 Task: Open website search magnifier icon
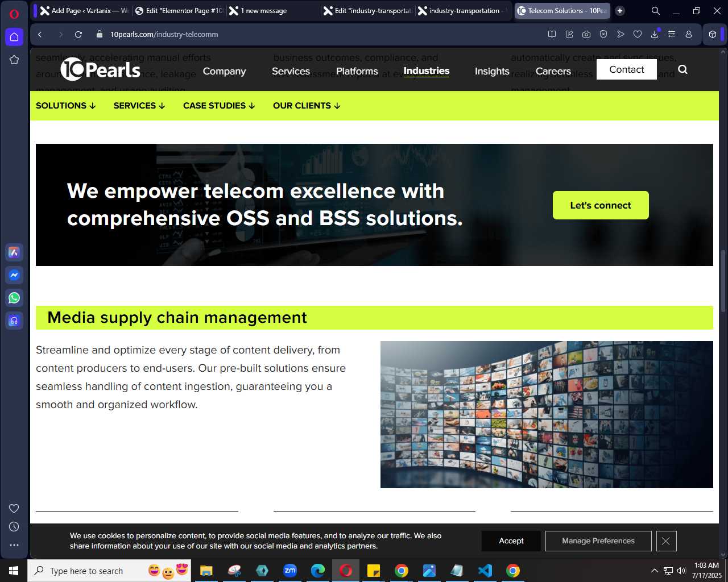[x=683, y=69]
